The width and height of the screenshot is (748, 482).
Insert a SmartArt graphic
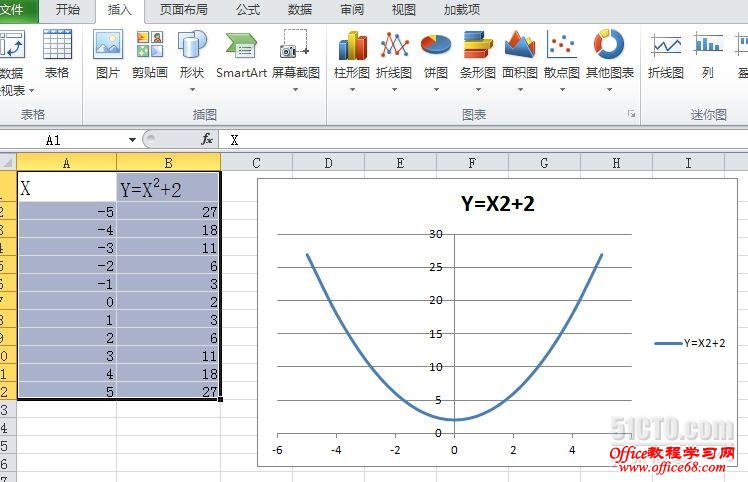point(241,54)
